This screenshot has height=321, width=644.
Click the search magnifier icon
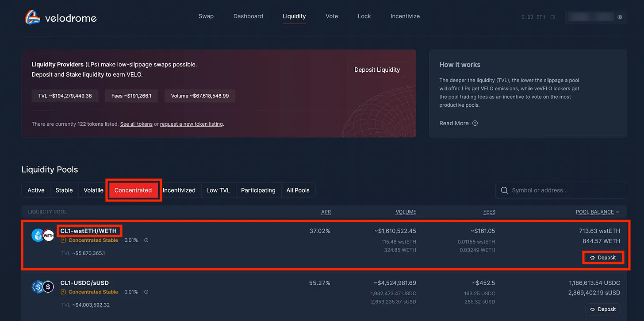(x=504, y=190)
